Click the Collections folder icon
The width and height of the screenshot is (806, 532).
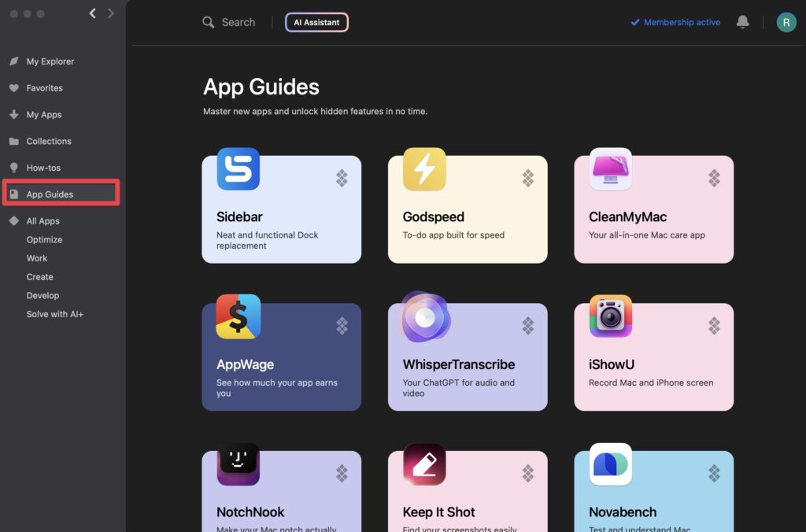click(14, 141)
